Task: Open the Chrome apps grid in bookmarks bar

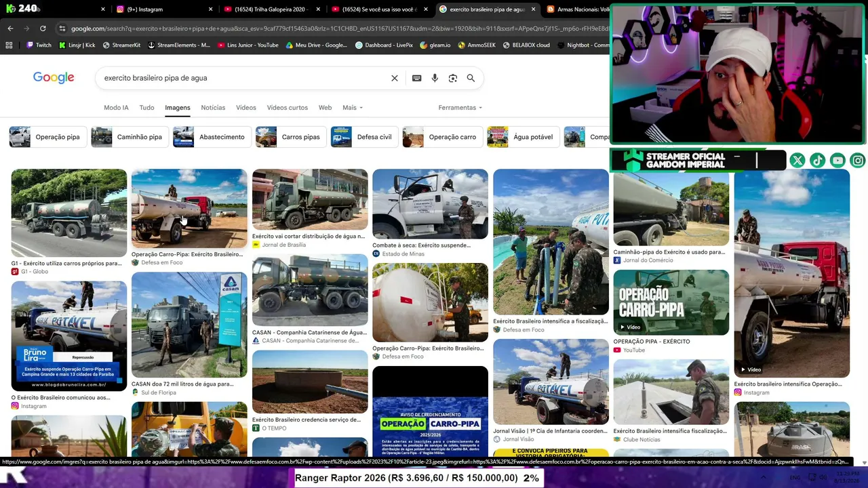Action: 9,45
